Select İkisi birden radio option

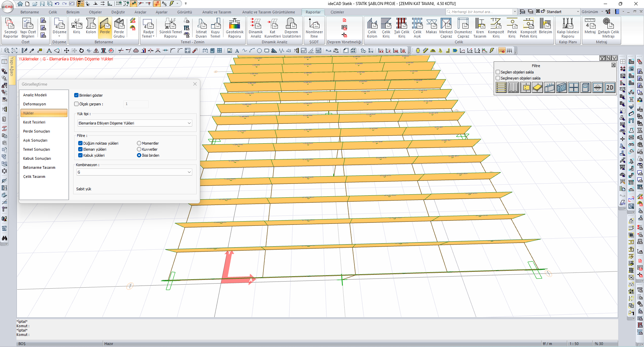click(139, 155)
